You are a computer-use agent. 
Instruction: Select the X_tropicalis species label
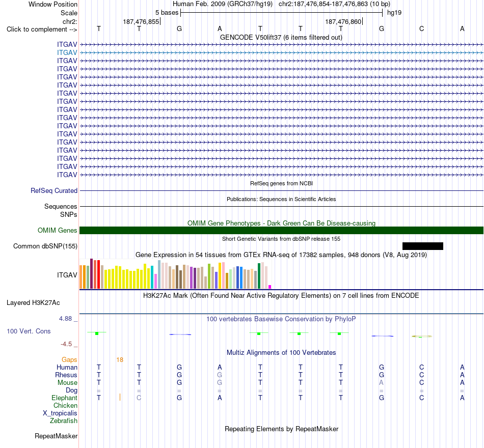pyautogui.click(x=60, y=413)
